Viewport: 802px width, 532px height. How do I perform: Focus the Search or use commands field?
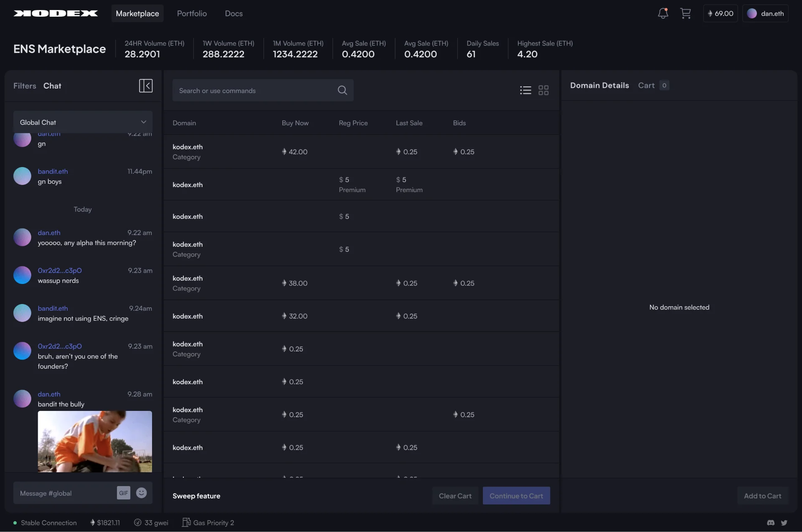point(263,90)
